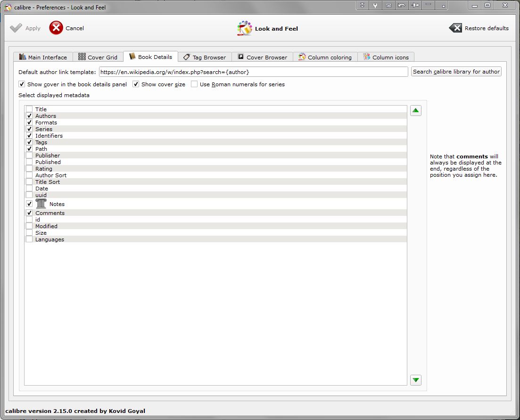
Task: Select the 'Languages' row text
Action: tap(50, 239)
